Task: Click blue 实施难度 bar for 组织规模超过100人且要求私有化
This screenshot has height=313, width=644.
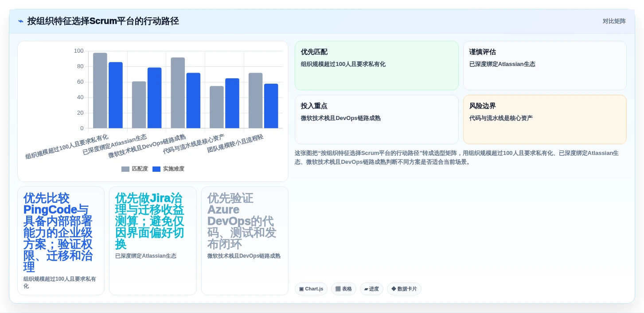Action: point(116,95)
